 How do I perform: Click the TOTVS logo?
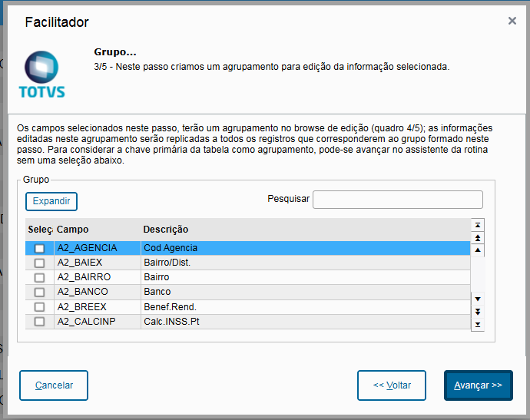41,74
